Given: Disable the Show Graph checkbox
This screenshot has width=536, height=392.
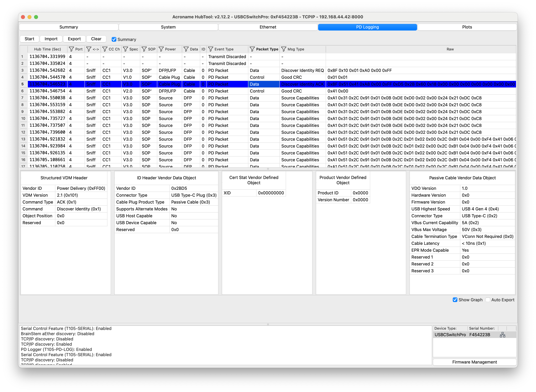Looking at the screenshot, I should click(455, 300).
